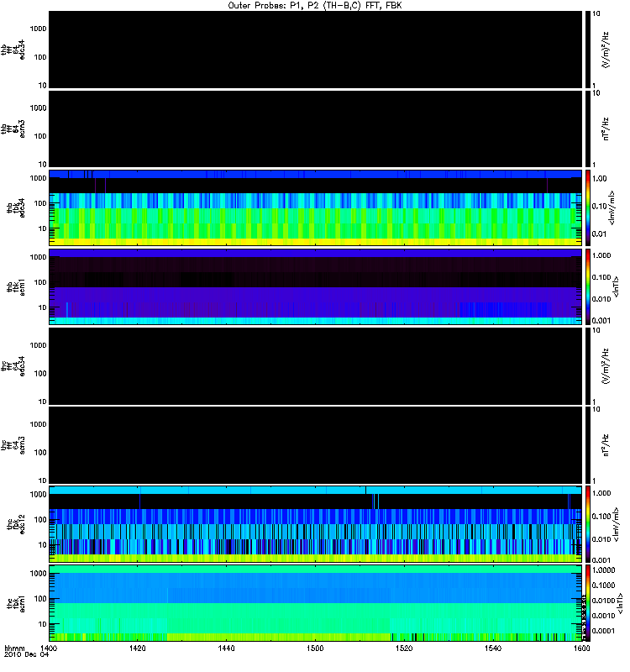The height and width of the screenshot is (672, 630).
Task: Select the thc fbk edc12 spectrogram panel
Action: (x=316, y=523)
